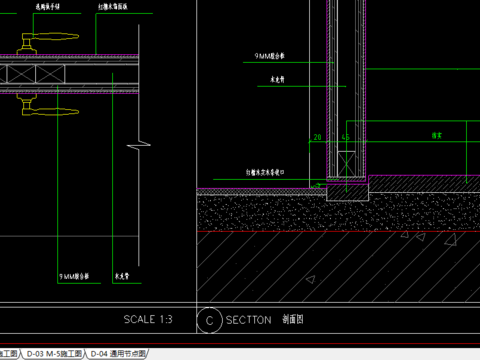
Task: Select the green annotation right of the wall
Action: (437, 136)
